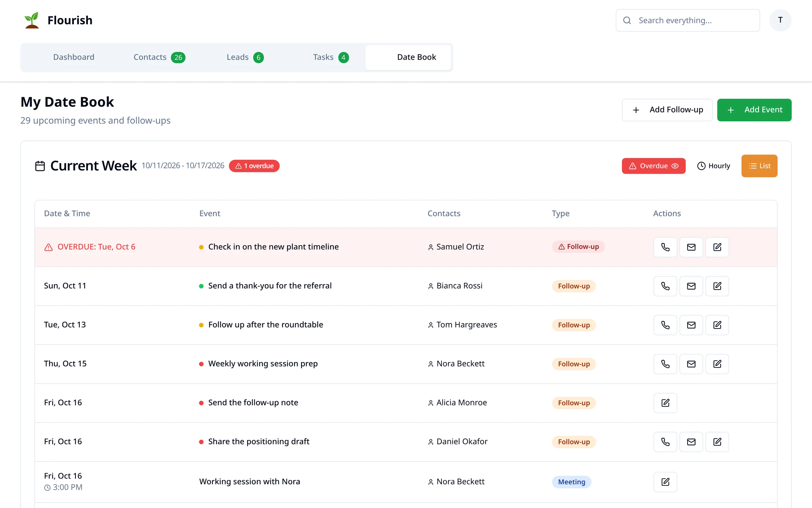Click the 3:00 PM time text
The width and height of the screenshot is (812, 508).
(x=68, y=487)
